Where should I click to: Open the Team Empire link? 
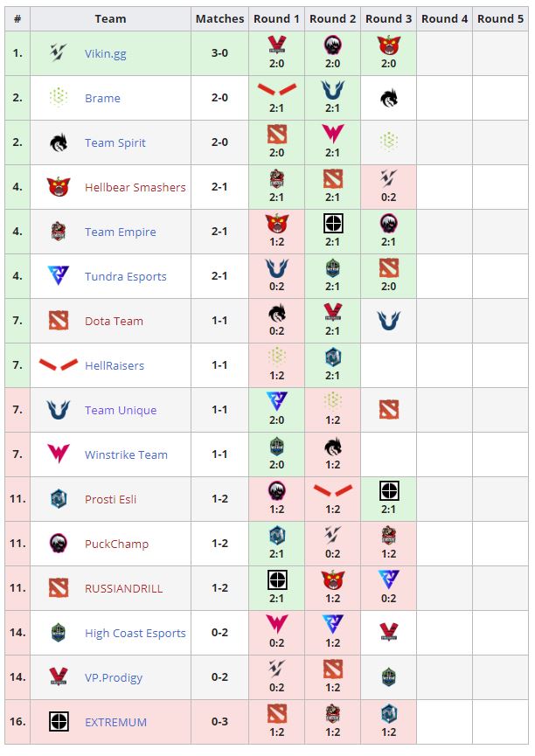coord(121,232)
